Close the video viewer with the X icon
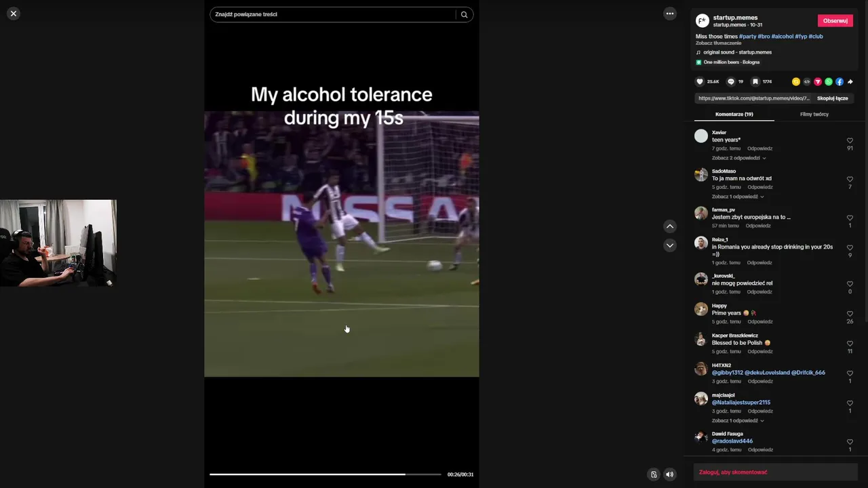868x488 pixels. tap(14, 14)
